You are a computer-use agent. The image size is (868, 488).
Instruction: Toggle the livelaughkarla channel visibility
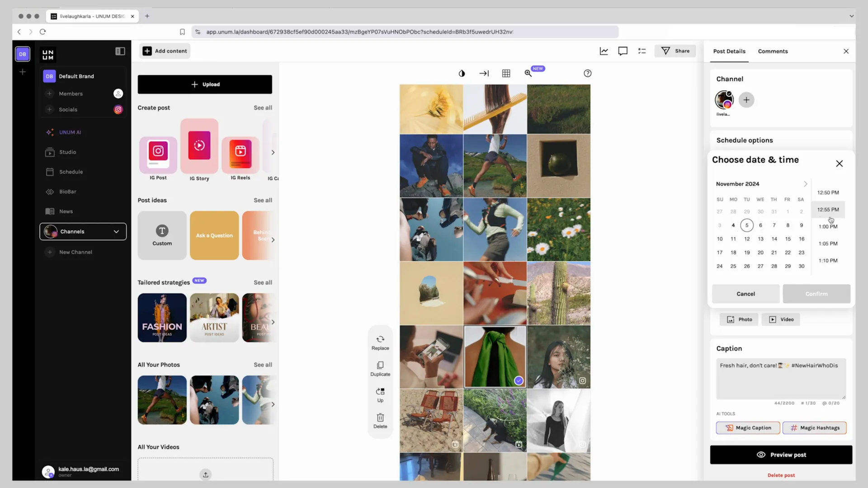[724, 99]
